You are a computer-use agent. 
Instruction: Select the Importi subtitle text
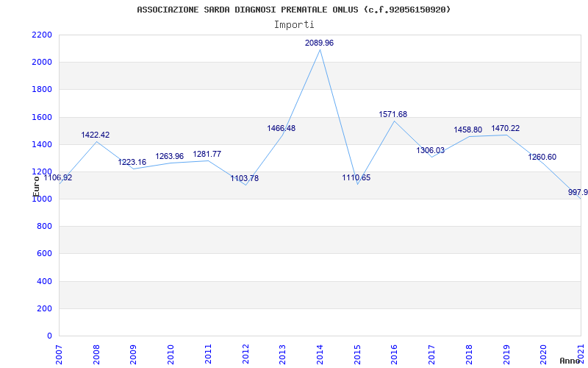point(294,25)
